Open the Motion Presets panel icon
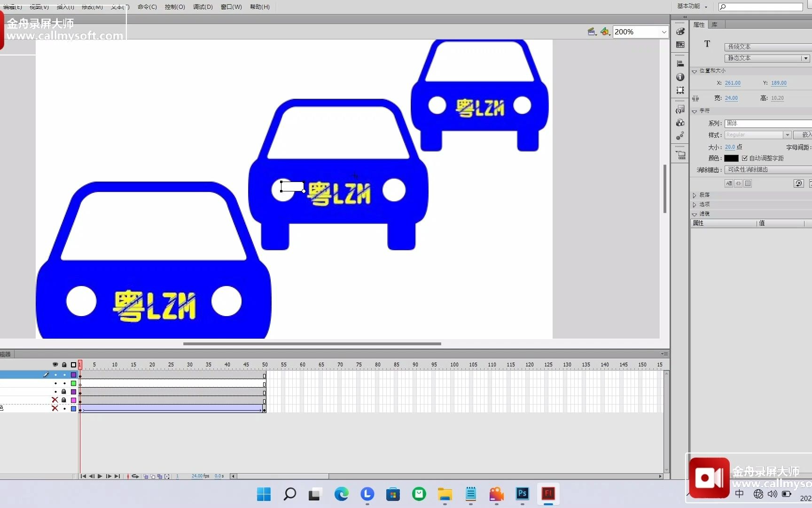The width and height of the screenshot is (812, 508). pyautogui.click(x=680, y=135)
